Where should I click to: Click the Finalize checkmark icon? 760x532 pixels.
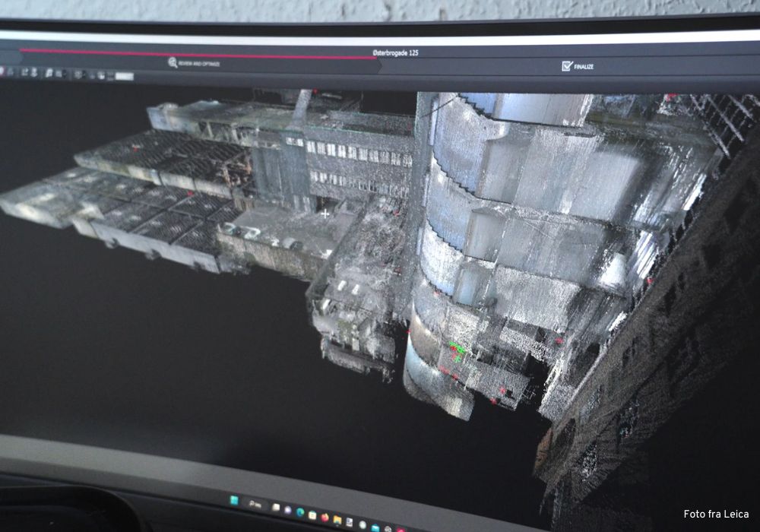click(x=567, y=66)
